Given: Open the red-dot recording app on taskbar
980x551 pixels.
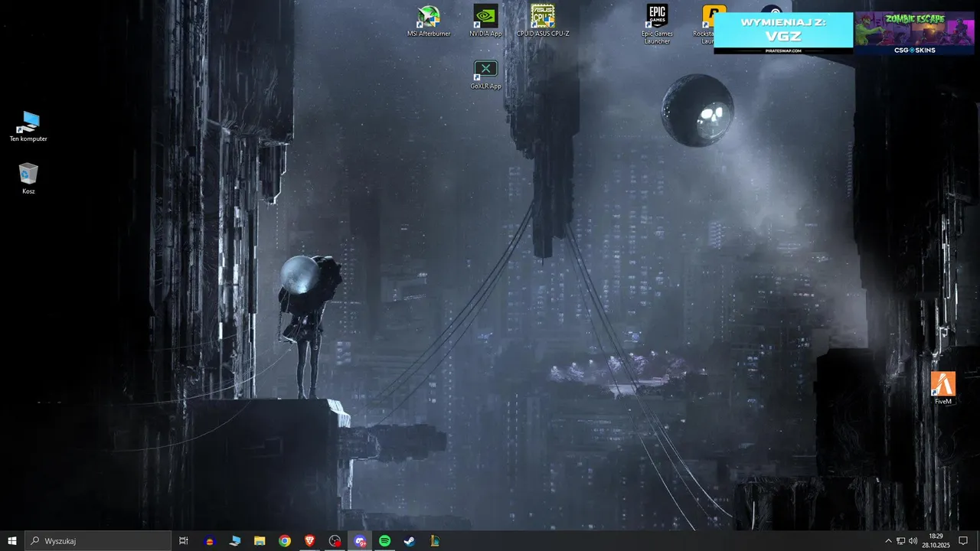Looking at the screenshot, I should pos(335,541).
